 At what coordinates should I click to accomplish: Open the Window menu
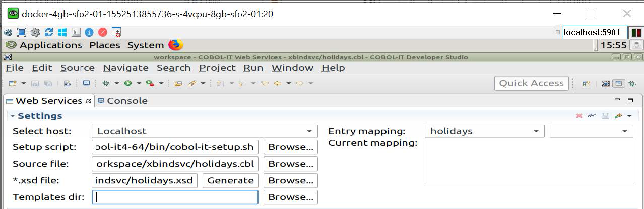click(x=292, y=68)
